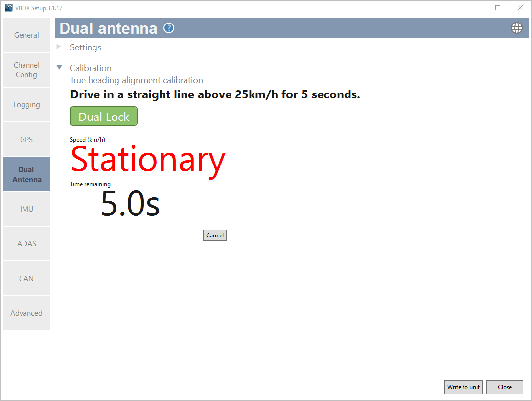Open the CAN tab
The width and height of the screenshot is (532, 401).
[26, 279]
